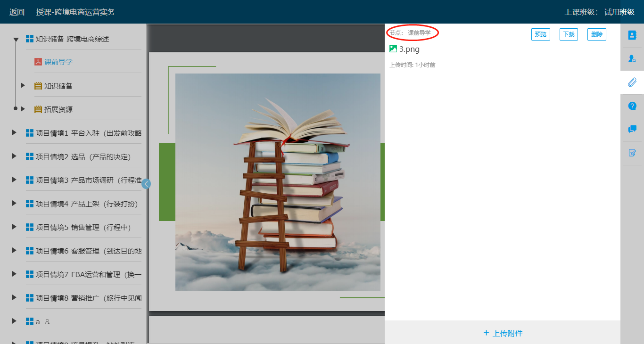Select the 课前导学 tree item
This screenshot has width=644, height=344.
coord(58,62)
